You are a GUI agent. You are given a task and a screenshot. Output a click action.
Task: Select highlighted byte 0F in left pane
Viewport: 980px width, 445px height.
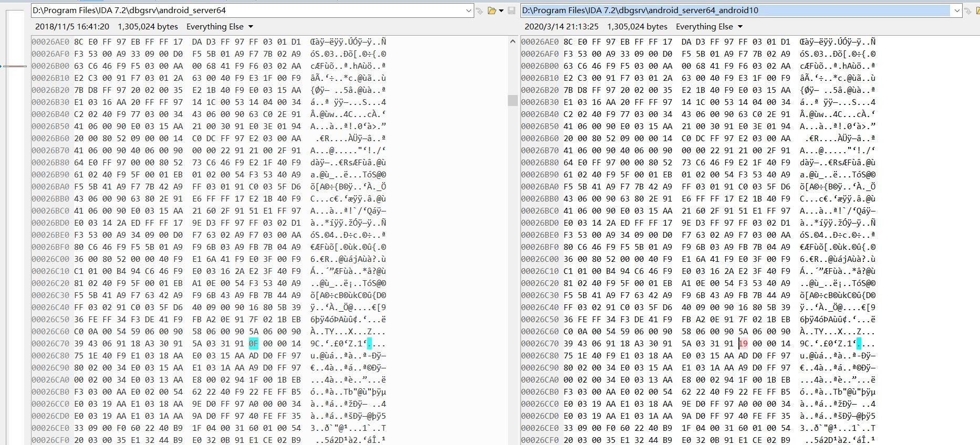click(x=254, y=344)
